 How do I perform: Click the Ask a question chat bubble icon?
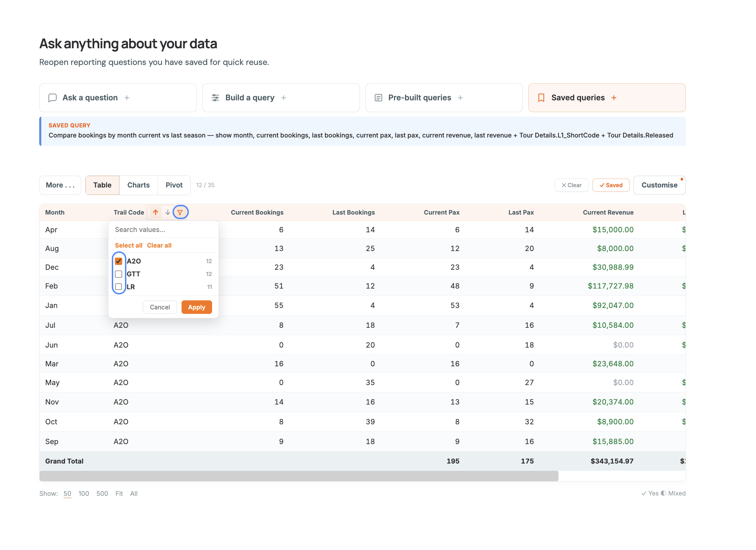pyautogui.click(x=52, y=98)
